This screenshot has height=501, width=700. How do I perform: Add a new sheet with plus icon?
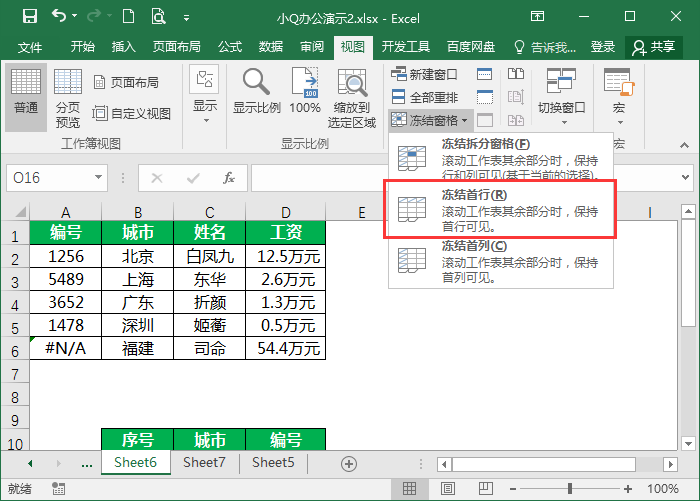point(349,463)
